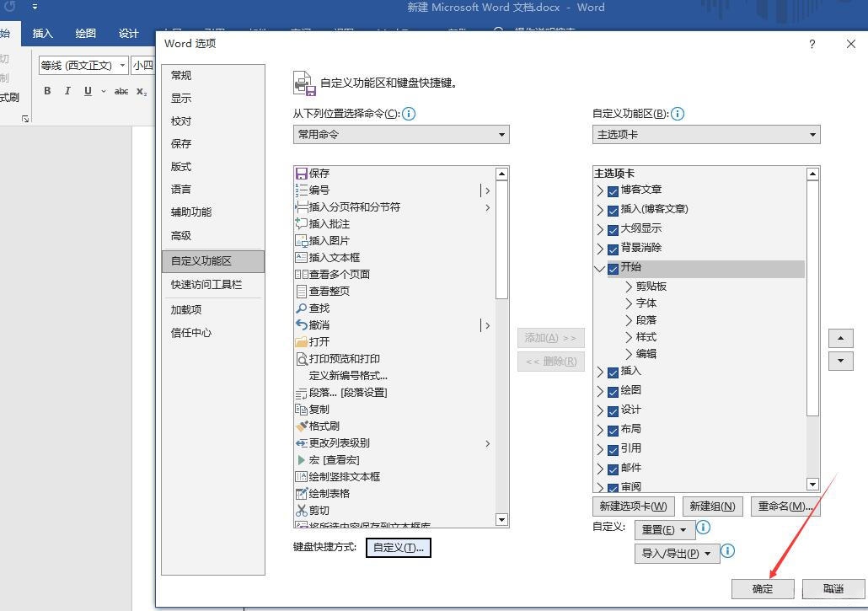Toggle the bold formatting icon

pyautogui.click(x=47, y=91)
